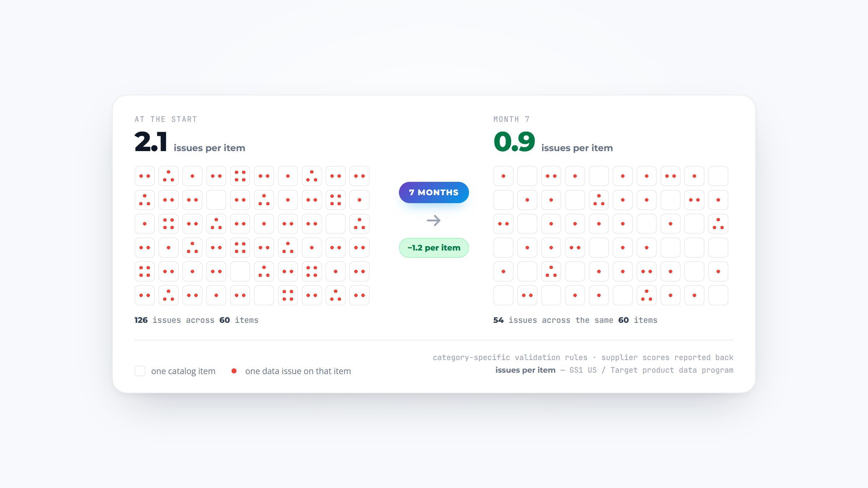Click the red dot legend marker

coord(234,371)
